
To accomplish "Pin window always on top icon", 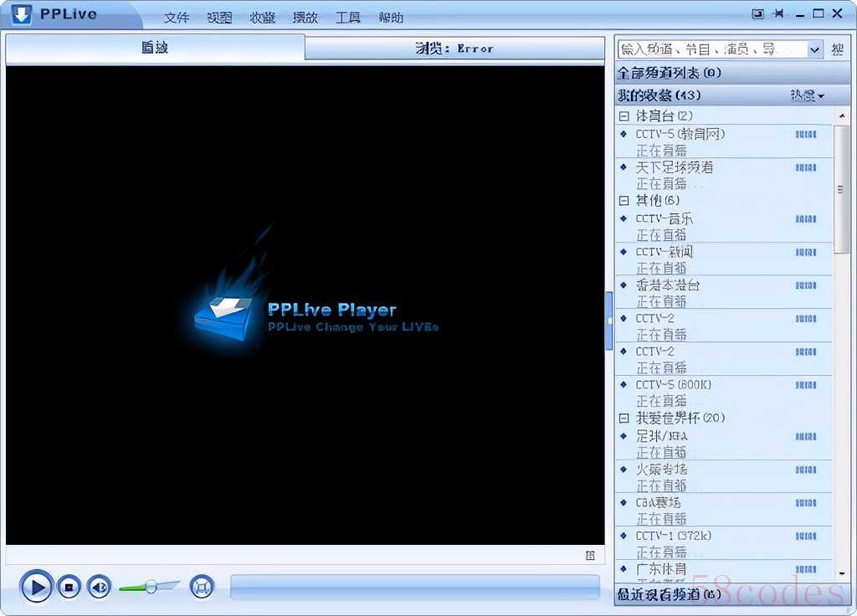I will click(779, 13).
